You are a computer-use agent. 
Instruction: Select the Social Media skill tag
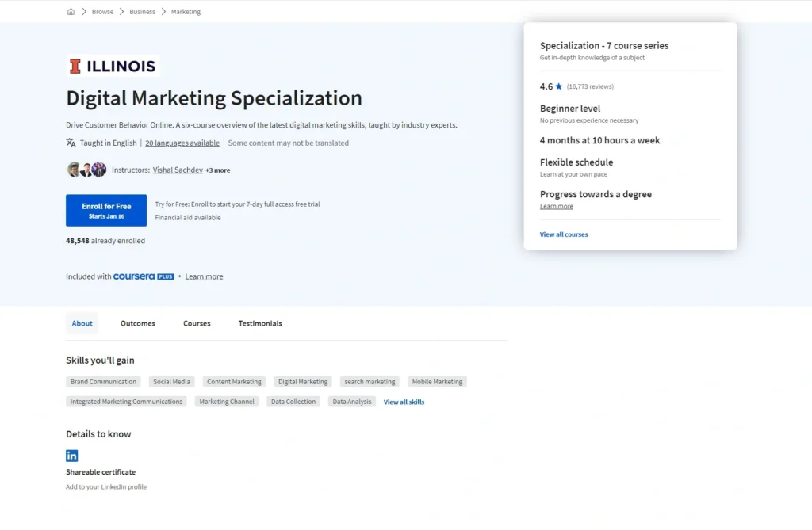pyautogui.click(x=171, y=381)
